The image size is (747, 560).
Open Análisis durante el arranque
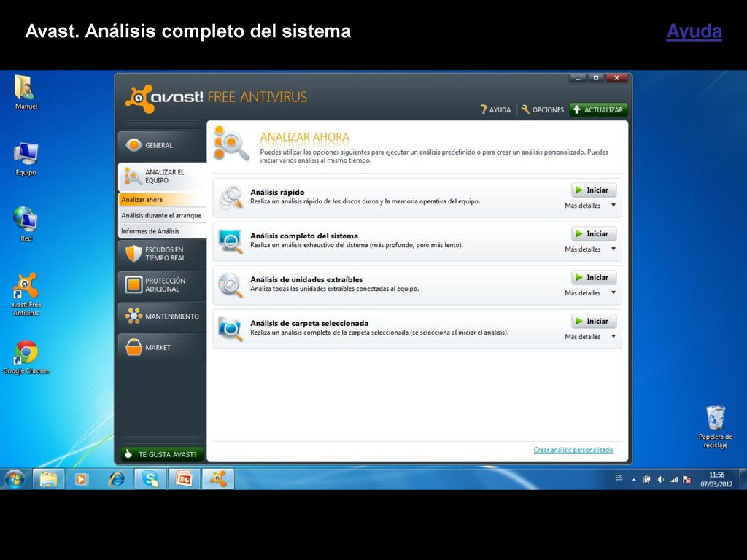163,215
